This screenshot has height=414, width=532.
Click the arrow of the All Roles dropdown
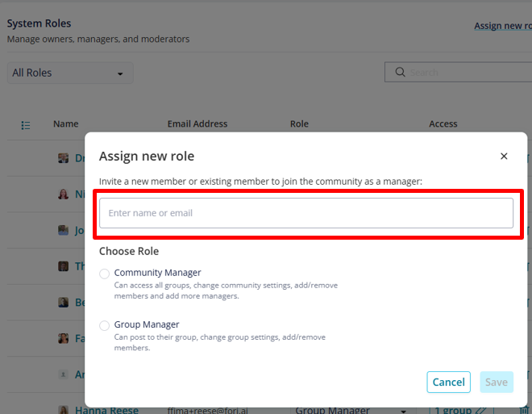(120, 73)
